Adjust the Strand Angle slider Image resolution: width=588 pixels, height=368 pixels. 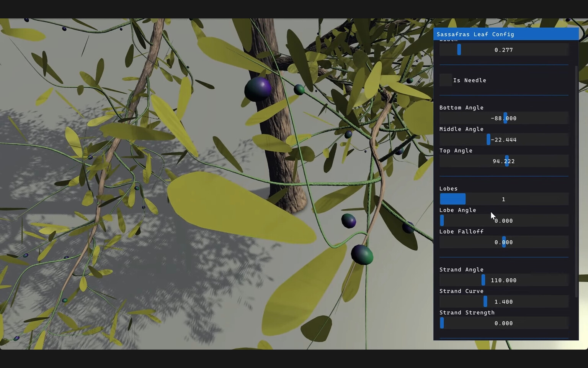(504, 280)
